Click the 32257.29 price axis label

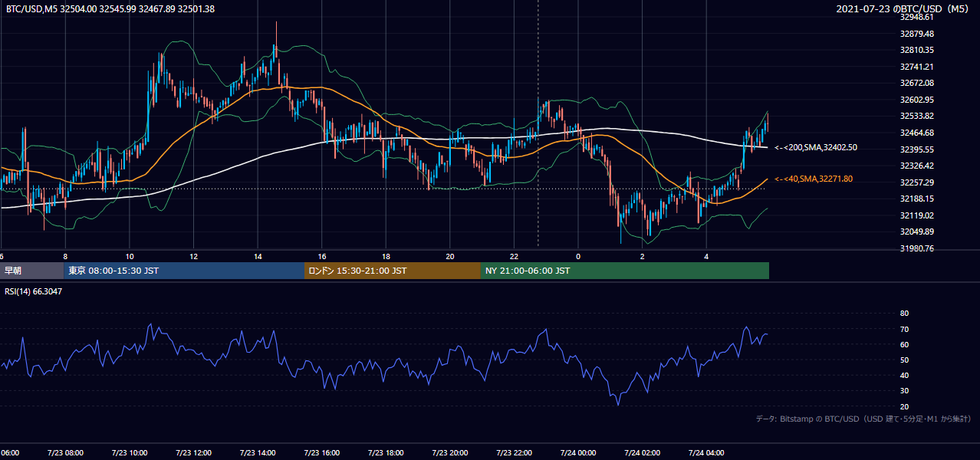point(917,182)
